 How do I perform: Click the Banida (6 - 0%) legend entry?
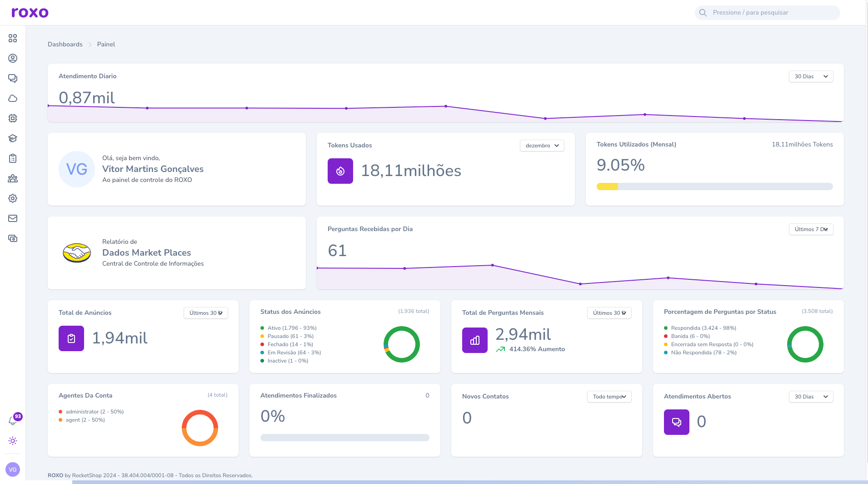[x=687, y=336]
